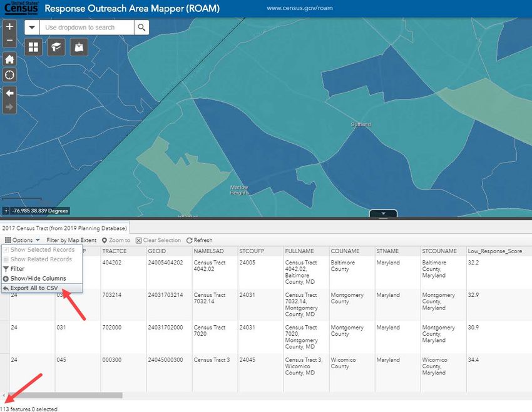Focus the 'Use dropdown to search' field

[87, 28]
